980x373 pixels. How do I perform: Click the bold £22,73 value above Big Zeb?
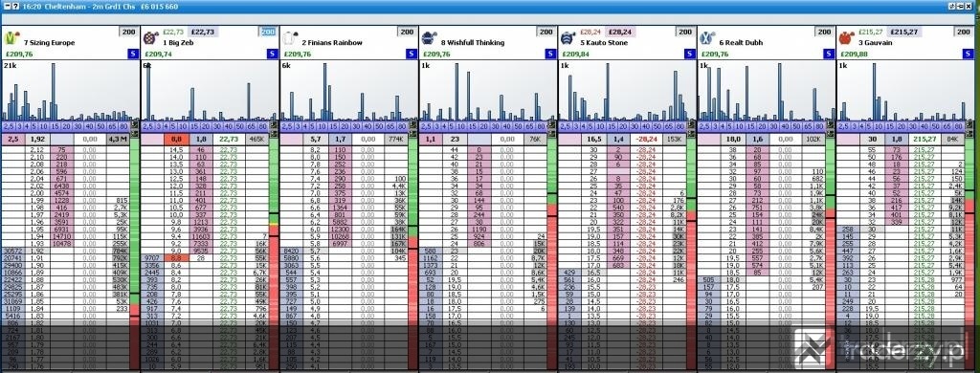pyautogui.click(x=203, y=32)
